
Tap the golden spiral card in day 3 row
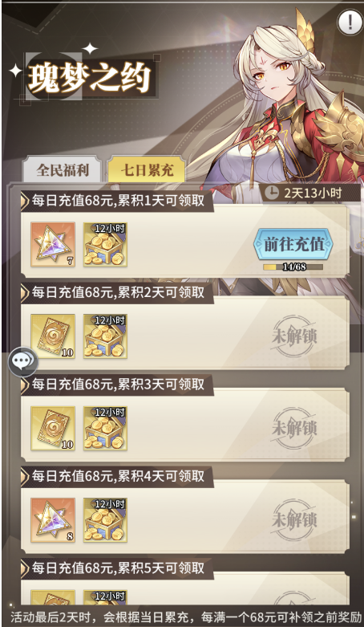click(53, 428)
